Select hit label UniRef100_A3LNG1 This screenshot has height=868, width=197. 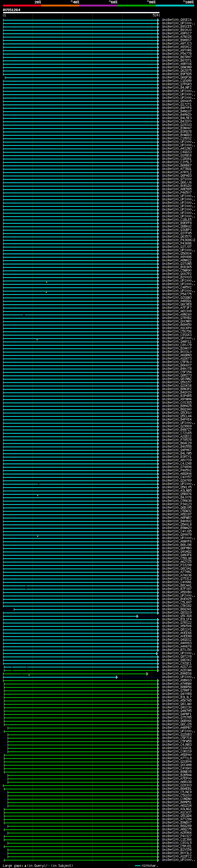tap(177, 809)
